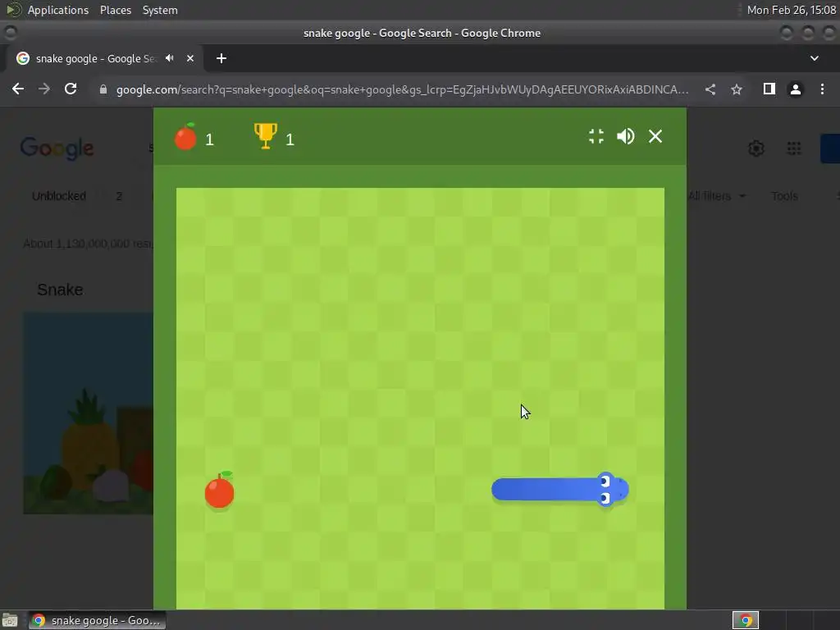Exit fullscreen in the Snake game
This screenshot has height=630, width=840.
[x=596, y=136]
